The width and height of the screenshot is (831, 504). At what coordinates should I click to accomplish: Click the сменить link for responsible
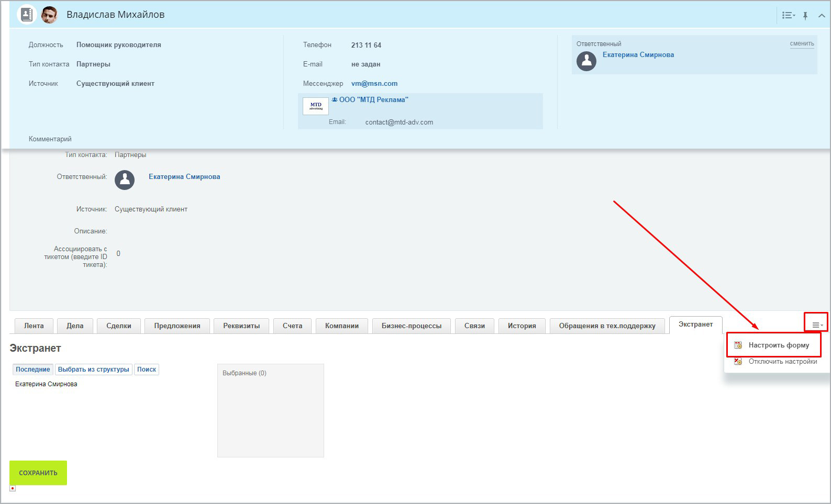coord(802,43)
